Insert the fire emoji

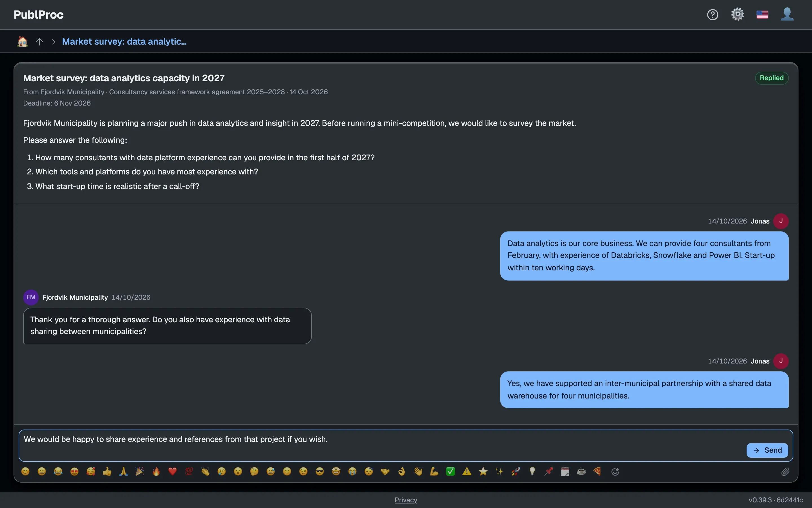click(156, 471)
